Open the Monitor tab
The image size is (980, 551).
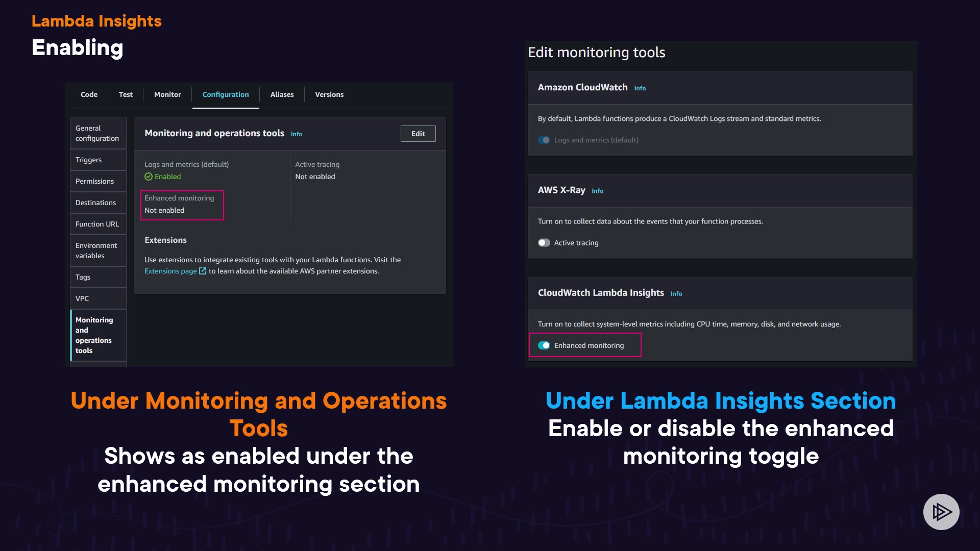pos(167,94)
